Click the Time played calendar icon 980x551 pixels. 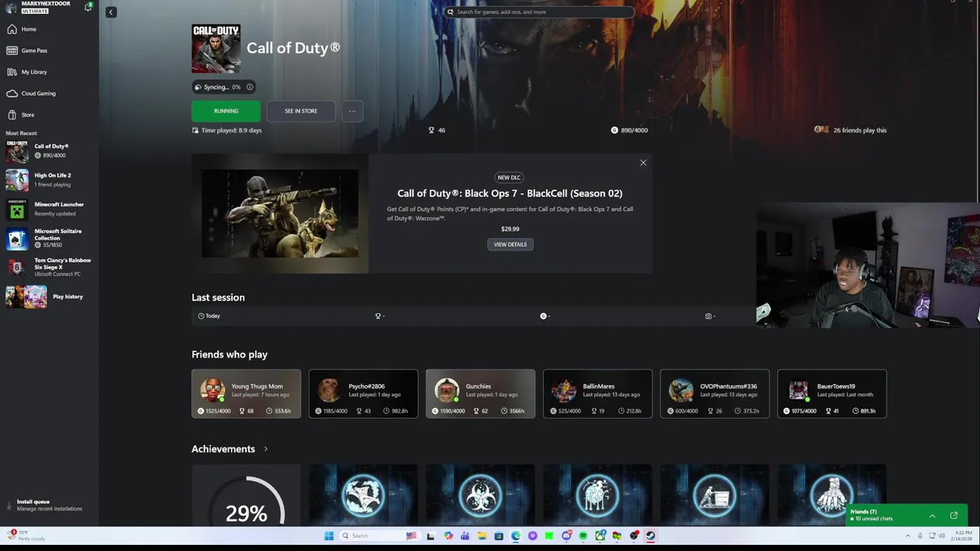(x=195, y=130)
